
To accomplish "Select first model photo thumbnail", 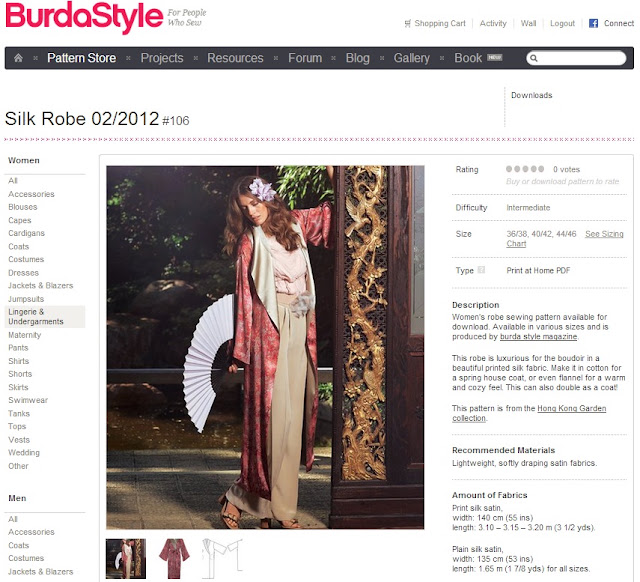I will pos(126,559).
